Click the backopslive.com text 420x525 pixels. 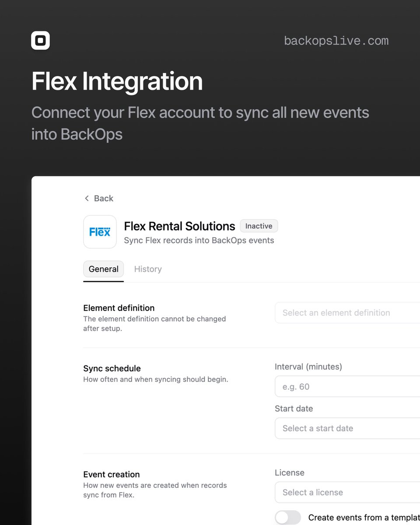tap(336, 41)
